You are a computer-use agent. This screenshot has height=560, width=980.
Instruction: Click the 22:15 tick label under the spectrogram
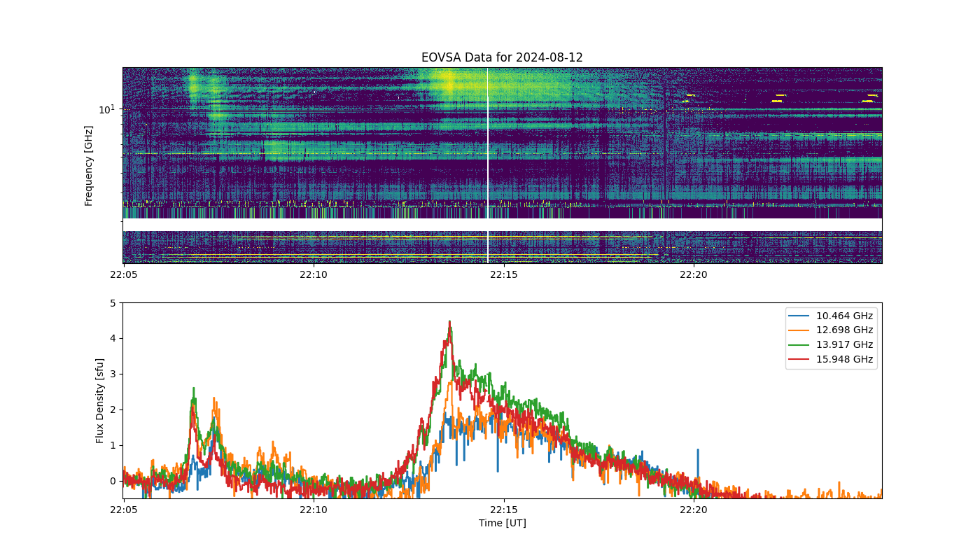[x=503, y=274]
